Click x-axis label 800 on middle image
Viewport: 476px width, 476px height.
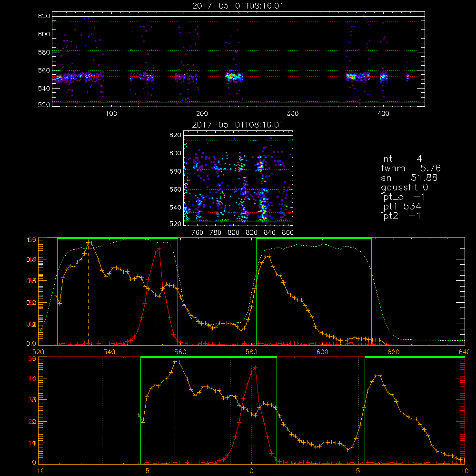[x=233, y=233]
